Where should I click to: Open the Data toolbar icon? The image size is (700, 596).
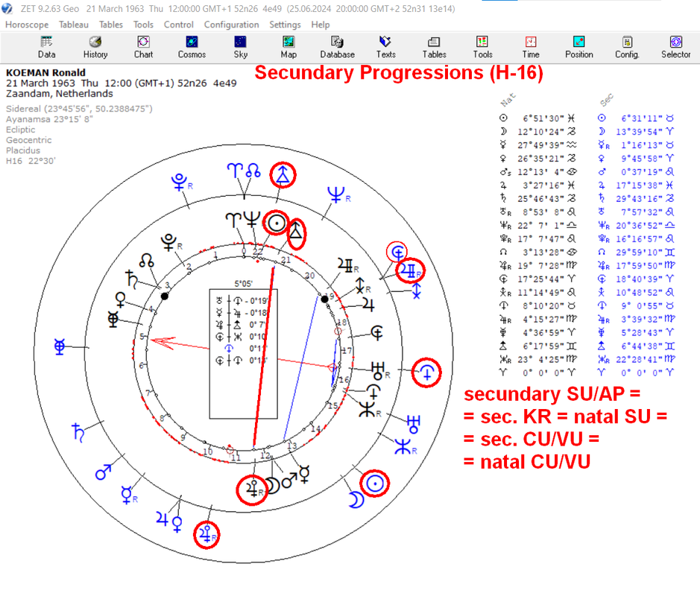click(46, 47)
